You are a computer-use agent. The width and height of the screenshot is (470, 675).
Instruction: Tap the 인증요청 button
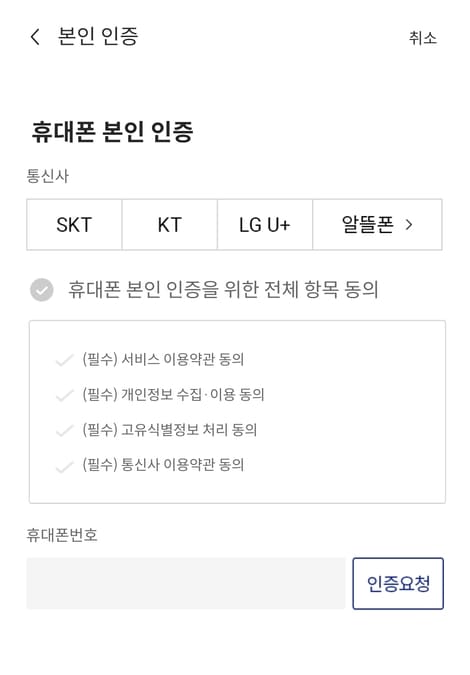pos(398,584)
